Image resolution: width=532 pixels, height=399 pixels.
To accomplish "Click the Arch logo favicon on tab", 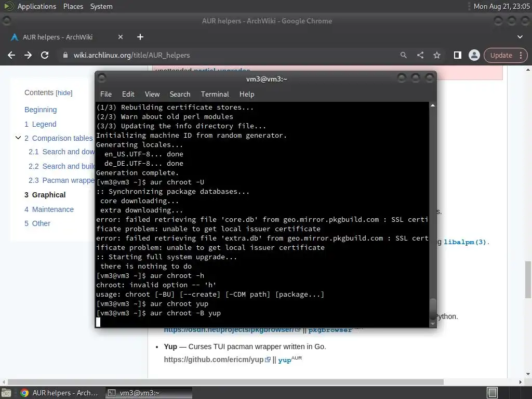I will tap(14, 37).
